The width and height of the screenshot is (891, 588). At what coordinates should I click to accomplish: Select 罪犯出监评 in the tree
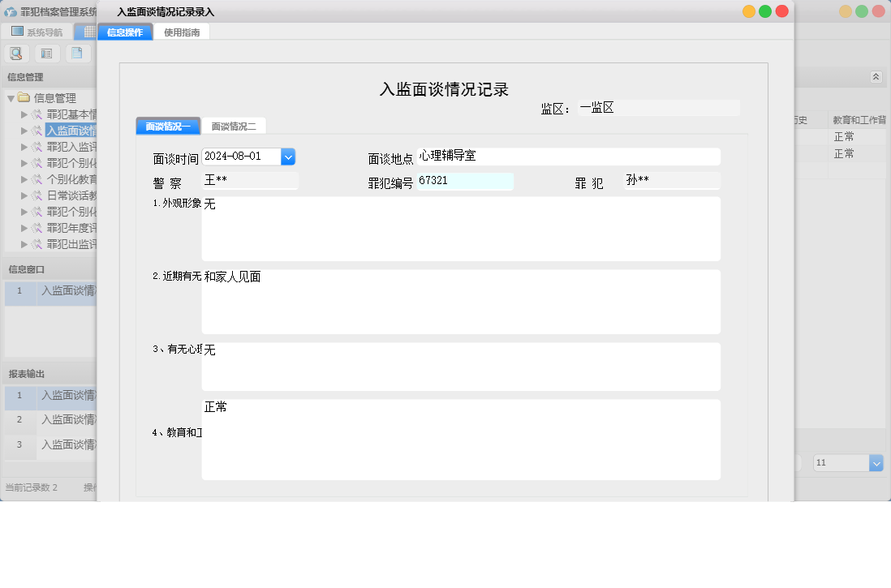click(x=71, y=244)
